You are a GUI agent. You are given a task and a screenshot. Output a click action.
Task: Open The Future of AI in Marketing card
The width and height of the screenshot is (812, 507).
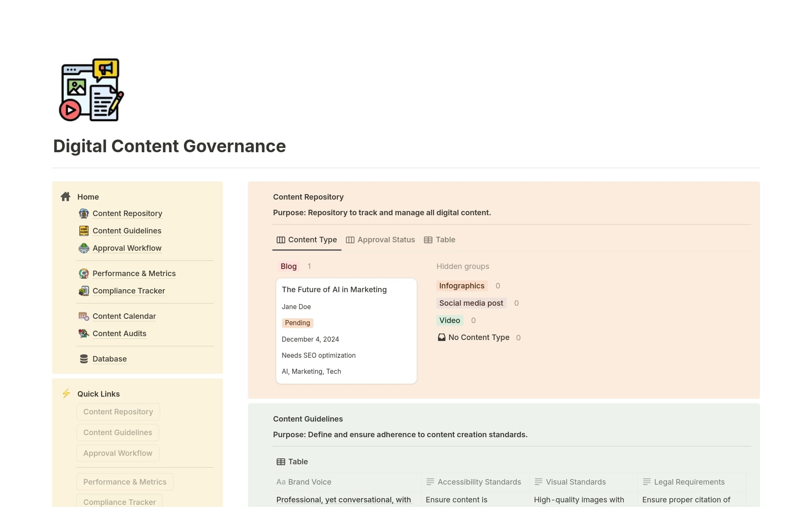tap(334, 290)
